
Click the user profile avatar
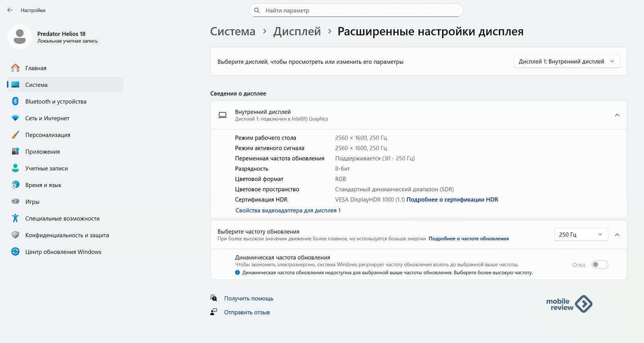point(20,37)
